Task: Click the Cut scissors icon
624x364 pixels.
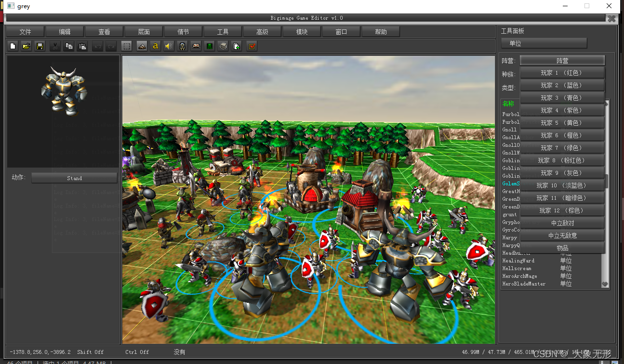Action: coord(55,46)
